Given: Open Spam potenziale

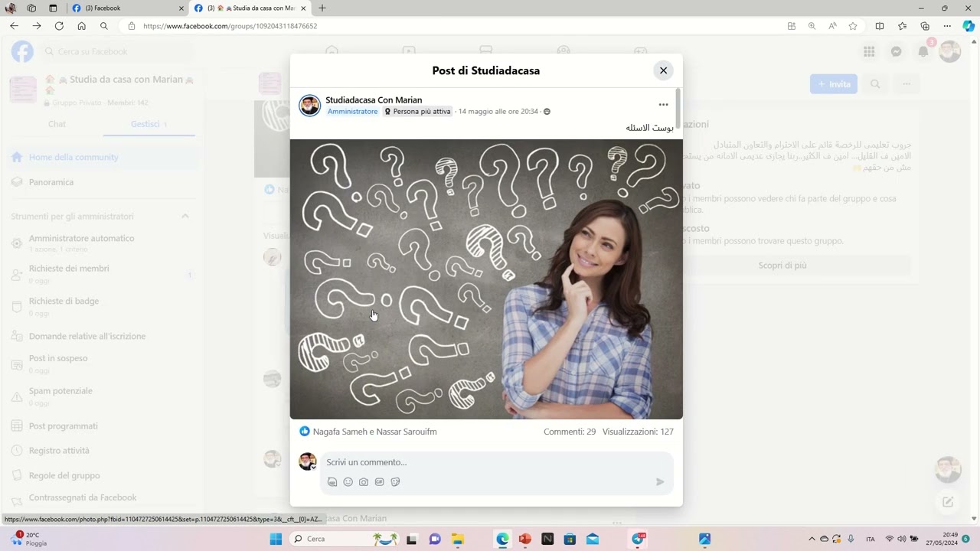Looking at the screenshot, I should tap(102, 396).
